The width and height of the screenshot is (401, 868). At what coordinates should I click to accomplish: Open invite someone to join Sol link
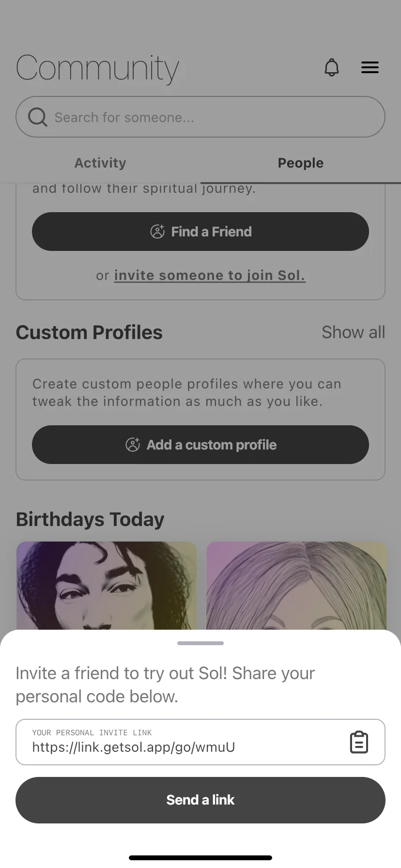pyautogui.click(x=210, y=275)
